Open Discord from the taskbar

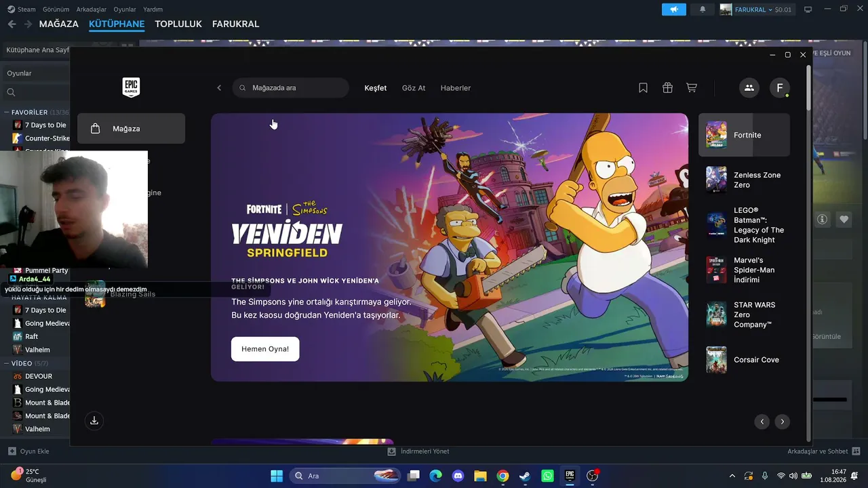[458, 476]
